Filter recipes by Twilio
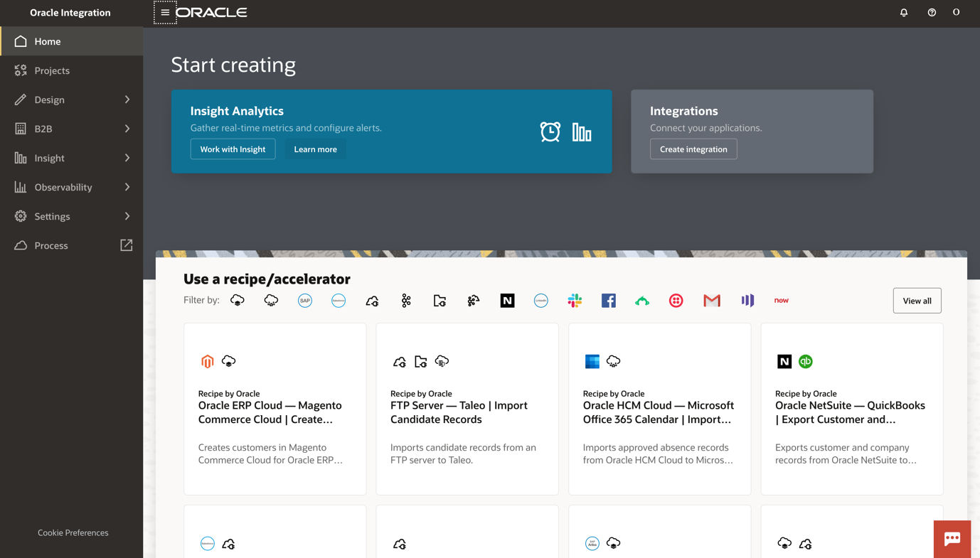The width and height of the screenshot is (980, 558). click(x=676, y=301)
